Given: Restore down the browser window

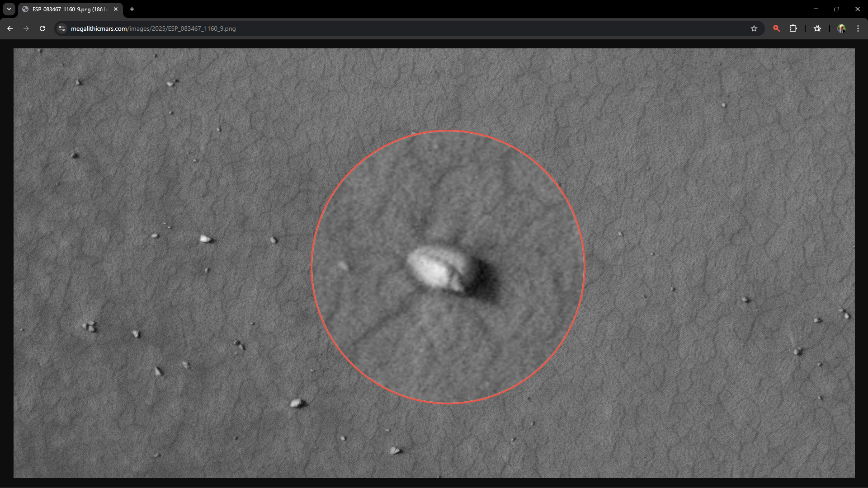Looking at the screenshot, I should [837, 9].
